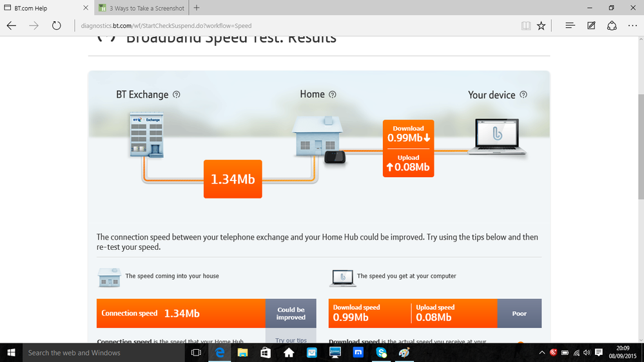Open the volume control in tray
644x362 pixels.
click(x=587, y=352)
